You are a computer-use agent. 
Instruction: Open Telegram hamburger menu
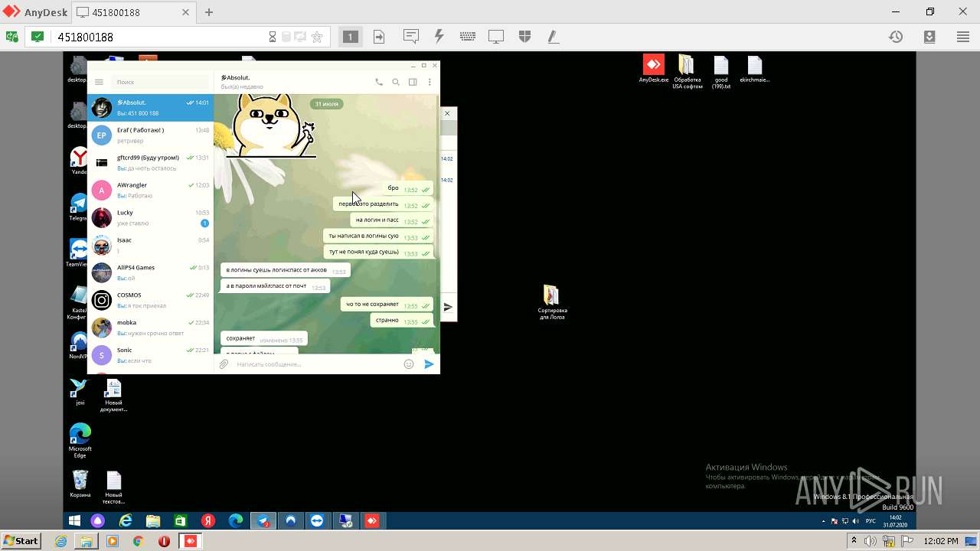point(99,82)
